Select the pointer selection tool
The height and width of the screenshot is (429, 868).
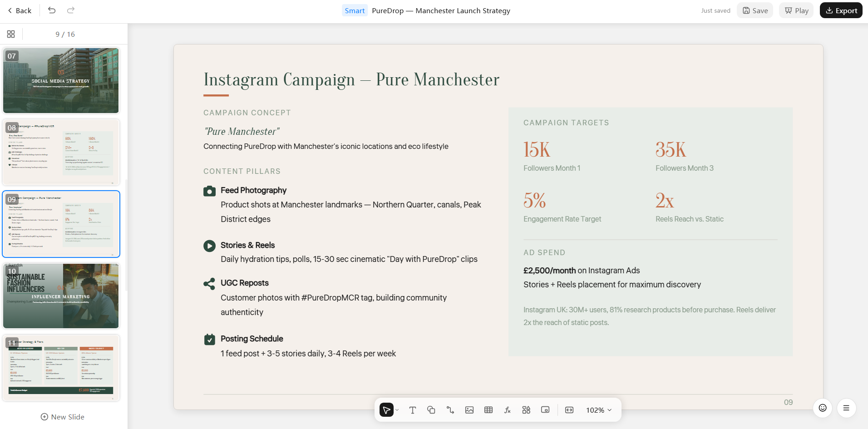point(386,410)
